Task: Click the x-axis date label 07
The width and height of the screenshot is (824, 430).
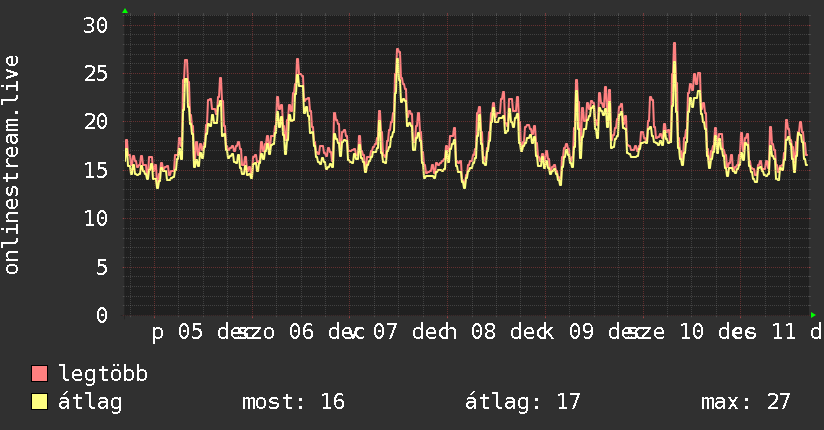Action: (x=385, y=332)
